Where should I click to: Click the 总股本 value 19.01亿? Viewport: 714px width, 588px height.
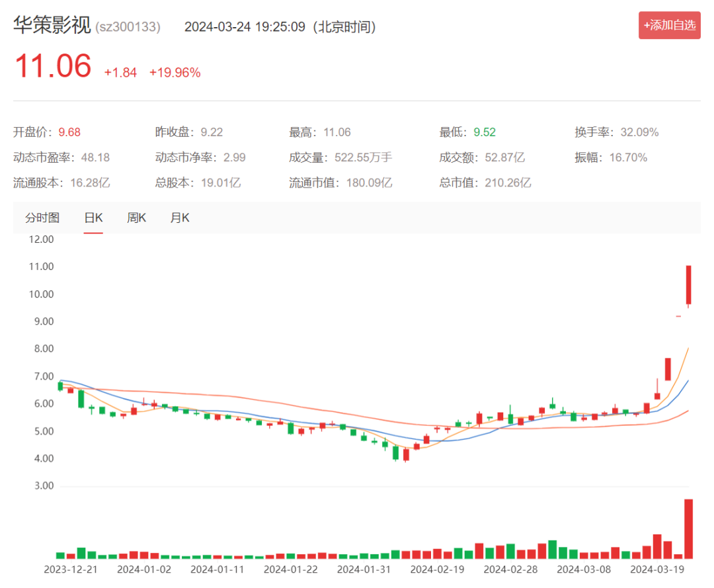pyautogui.click(x=220, y=183)
